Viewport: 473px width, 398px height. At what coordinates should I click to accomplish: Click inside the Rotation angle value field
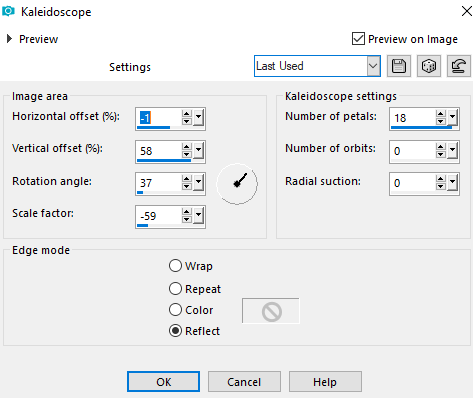(159, 183)
